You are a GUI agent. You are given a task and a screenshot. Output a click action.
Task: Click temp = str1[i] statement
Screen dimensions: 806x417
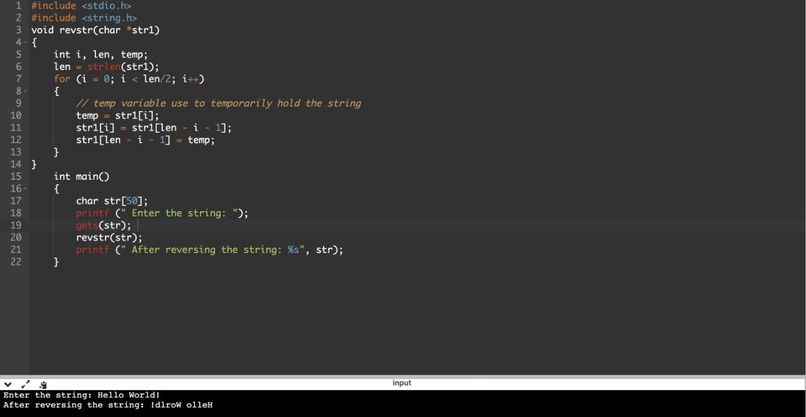(x=118, y=115)
